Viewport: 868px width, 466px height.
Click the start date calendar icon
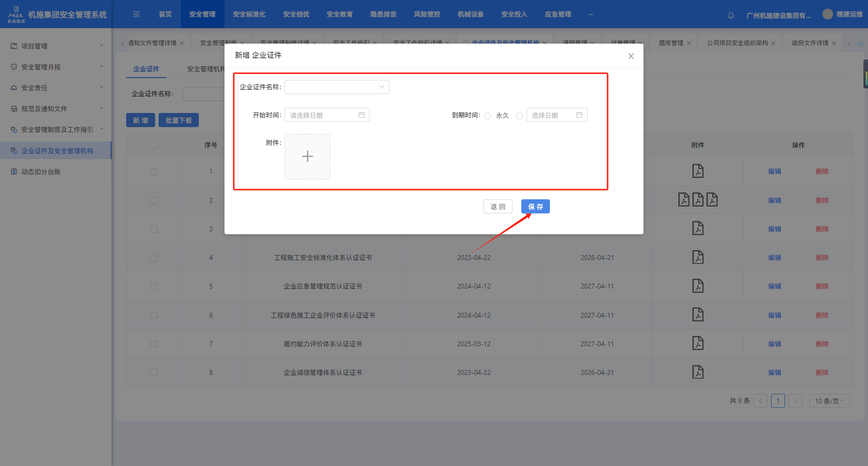(361, 115)
